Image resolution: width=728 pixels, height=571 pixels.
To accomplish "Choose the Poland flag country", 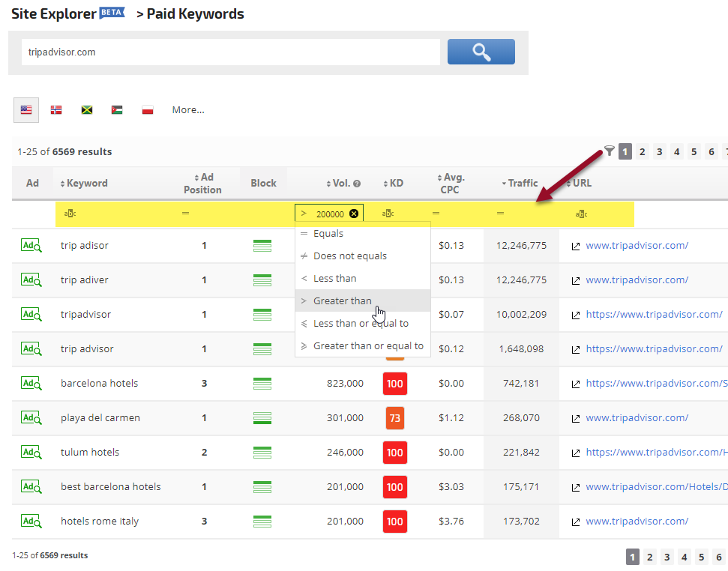I will (148, 110).
